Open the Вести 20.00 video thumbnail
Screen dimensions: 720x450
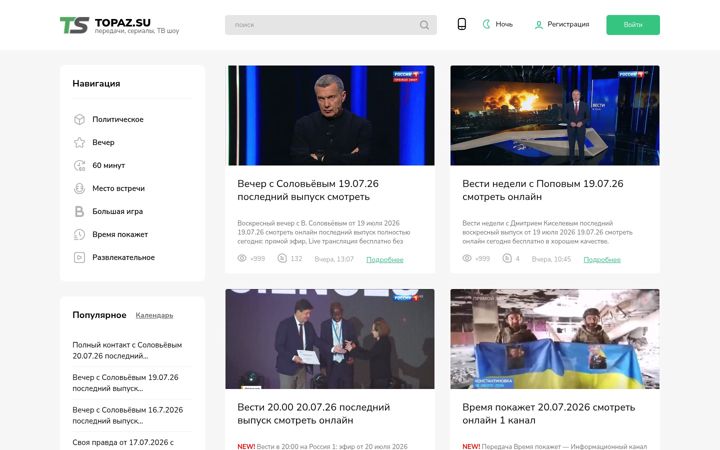point(330,339)
